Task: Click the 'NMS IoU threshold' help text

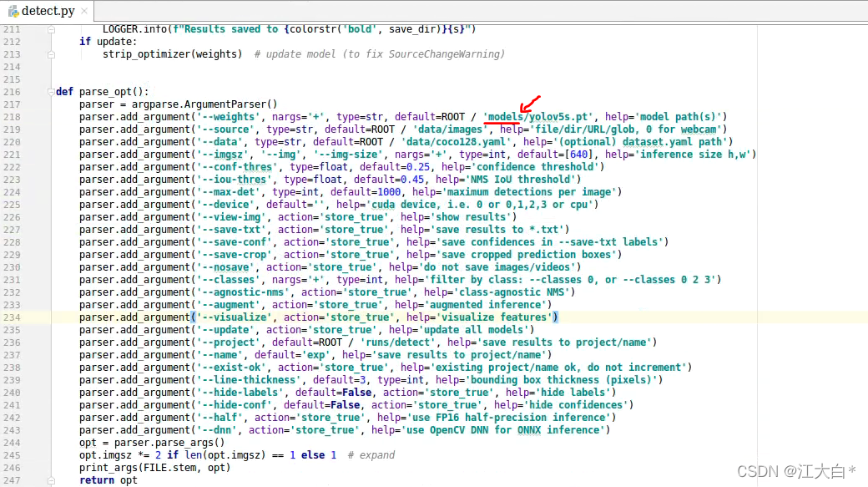Action: 520,180
